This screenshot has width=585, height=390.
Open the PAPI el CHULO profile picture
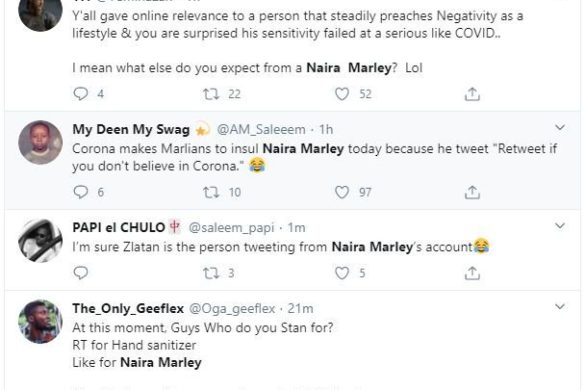pyautogui.click(x=40, y=240)
